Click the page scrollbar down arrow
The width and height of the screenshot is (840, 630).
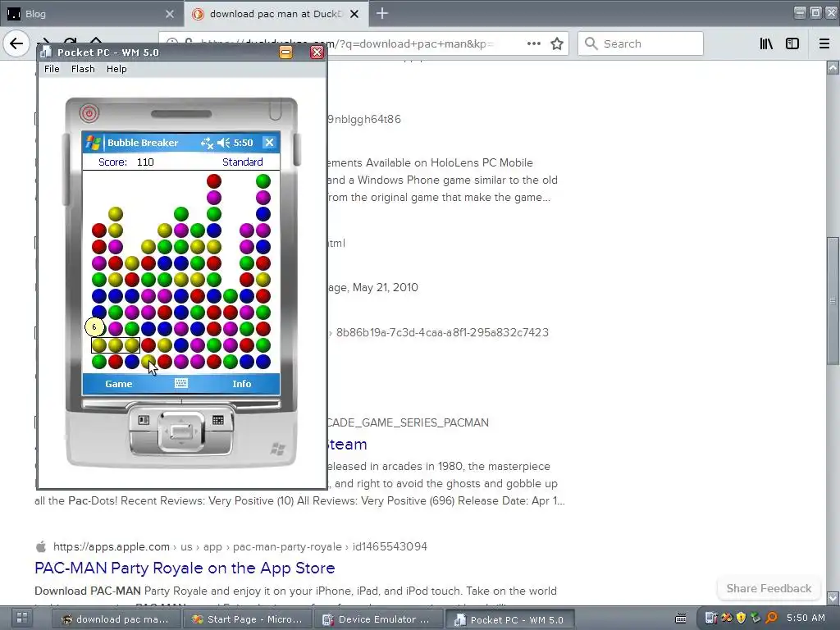[833, 597]
